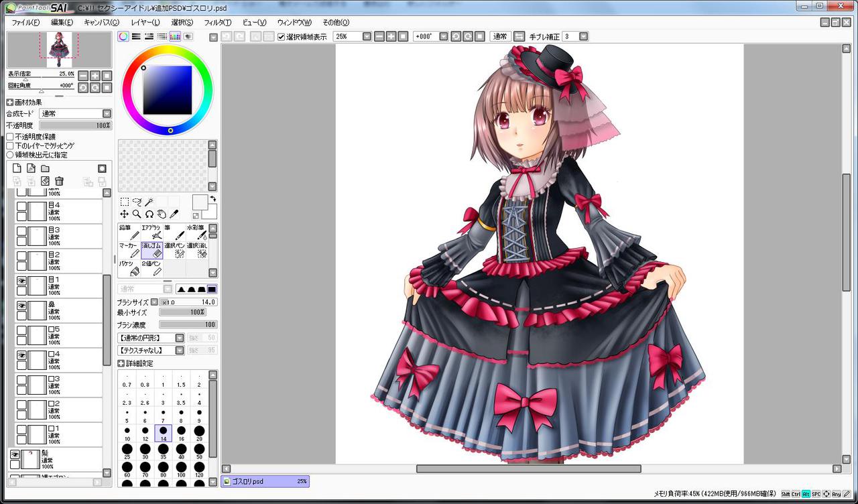Switch to the ゴスロリ.psd document tab
The width and height of the screenshot is (858, 504).
click(x=265, y=481)
